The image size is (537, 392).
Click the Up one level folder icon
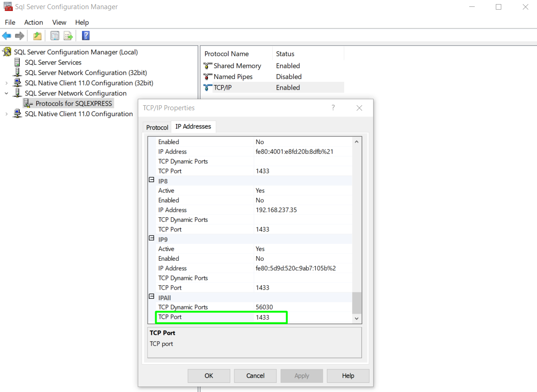(x=38, y=36)
